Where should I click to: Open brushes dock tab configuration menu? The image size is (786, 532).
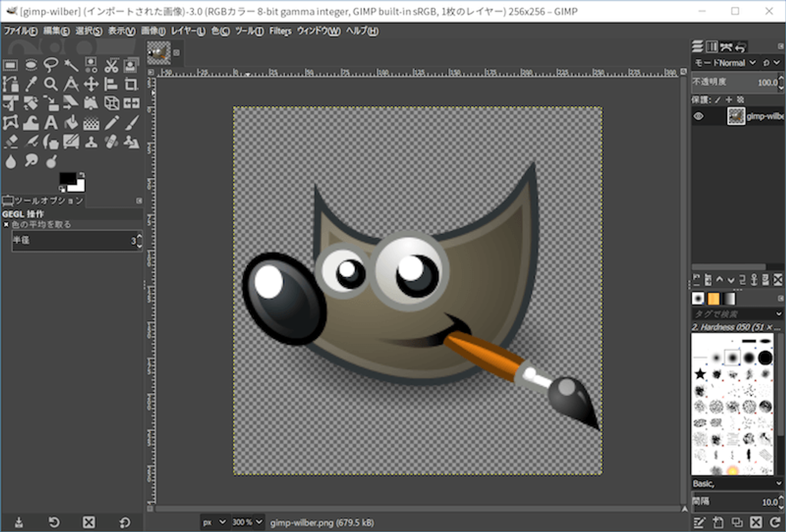[x=780, y=298]
